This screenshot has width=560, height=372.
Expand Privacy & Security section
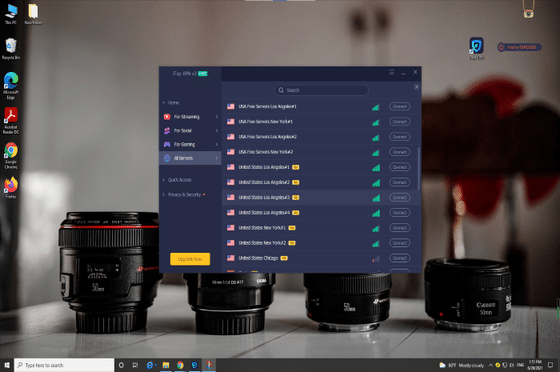tap(184, 195)
